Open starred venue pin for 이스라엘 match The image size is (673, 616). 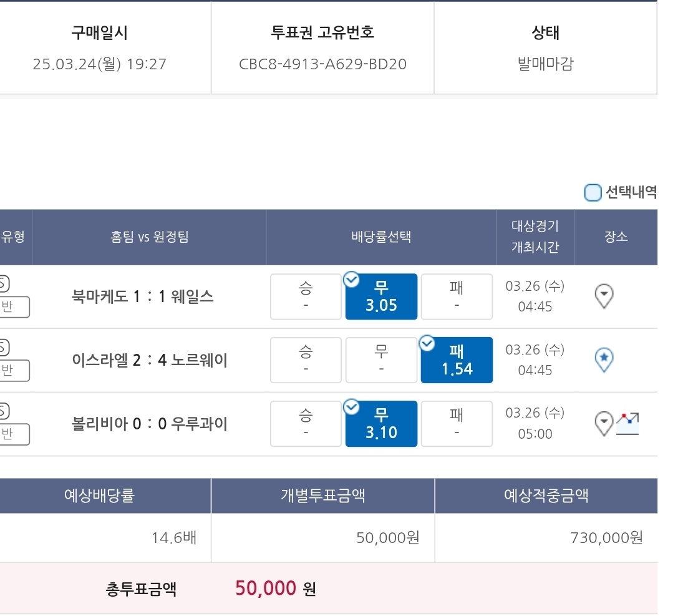[604, 360]
